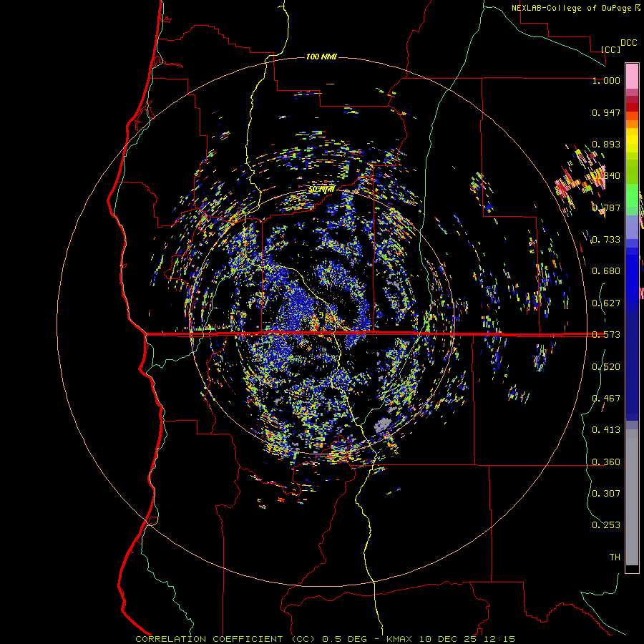Click the 0.307 color scale value
The width and height of the screenshot is (644, 644).
[x=606, y=493]
